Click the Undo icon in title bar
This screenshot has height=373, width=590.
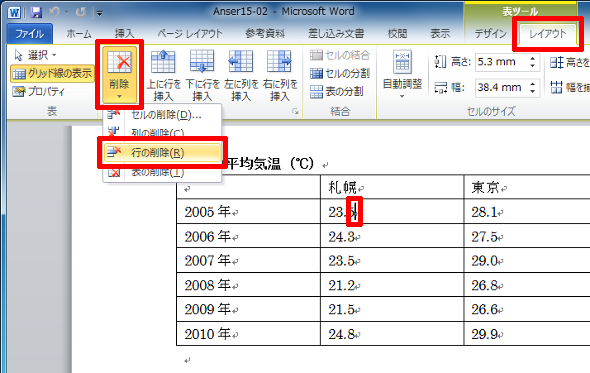[x=55, y=12]
